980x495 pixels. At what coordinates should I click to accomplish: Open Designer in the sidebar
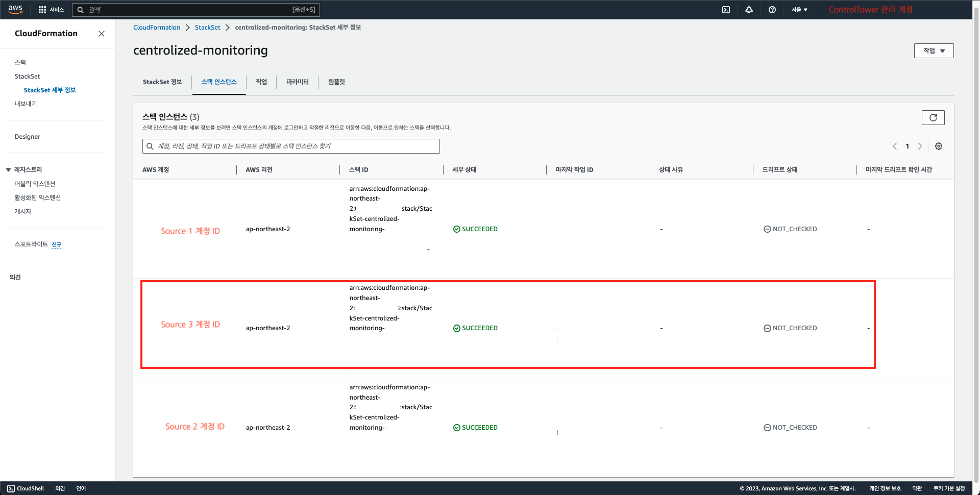click(28, 137)
